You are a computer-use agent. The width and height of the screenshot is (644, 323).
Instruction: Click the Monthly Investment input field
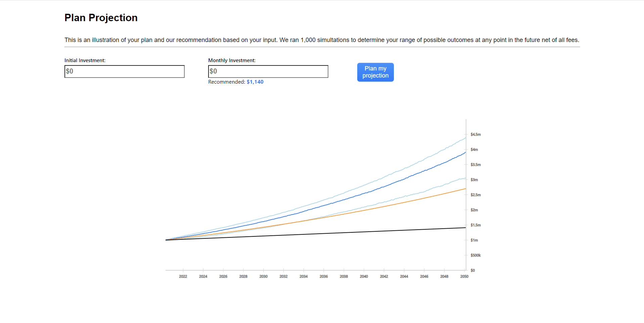pos(268,72)
